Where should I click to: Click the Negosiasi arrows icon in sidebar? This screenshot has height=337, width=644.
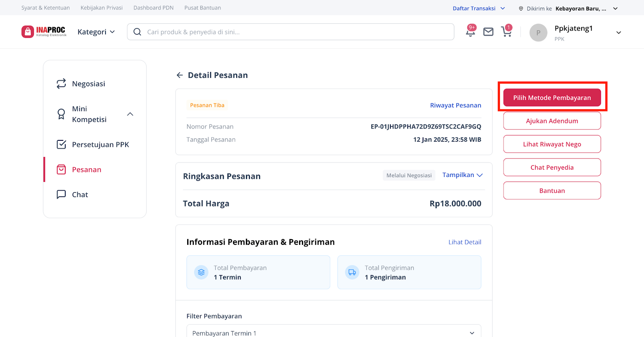[x=61, y=84]
